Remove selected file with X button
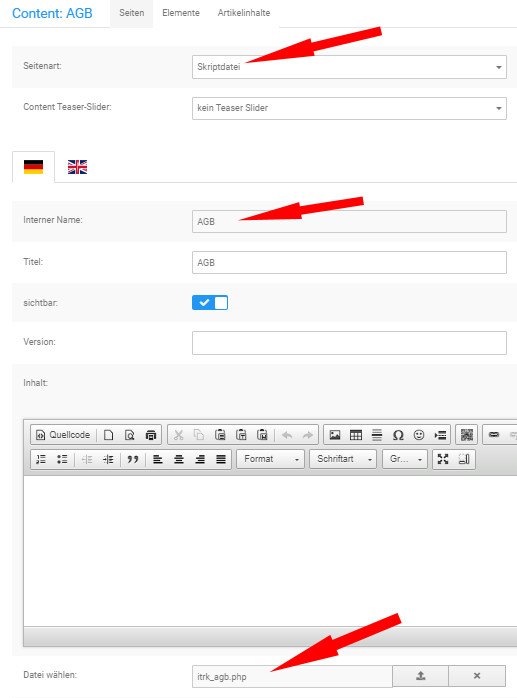517x698 pixels. click(477, 676)
